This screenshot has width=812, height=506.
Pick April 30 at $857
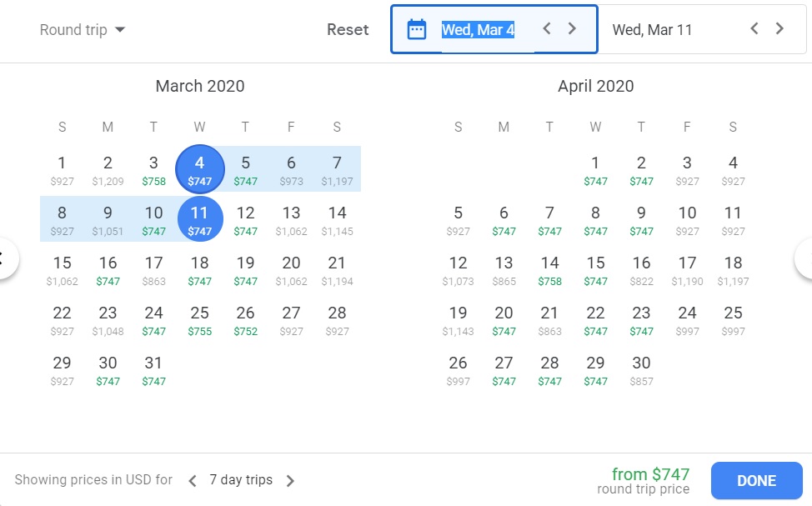(641, 370)
